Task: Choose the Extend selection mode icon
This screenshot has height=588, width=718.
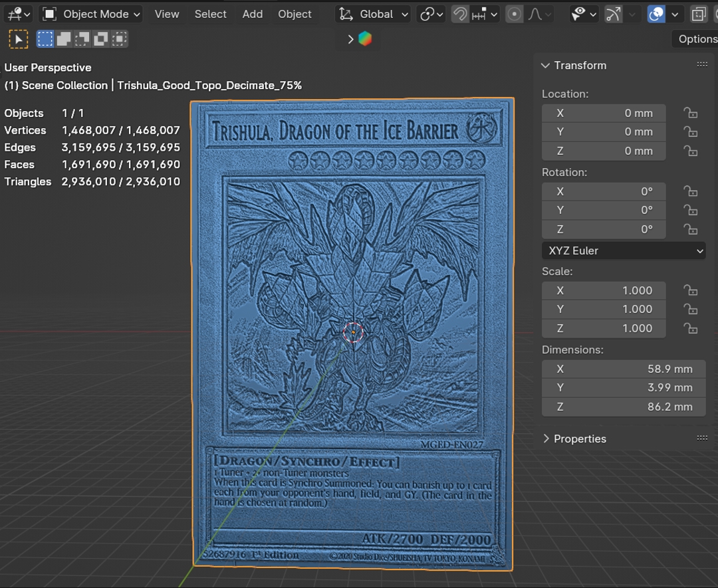Action: click(64, 40)
